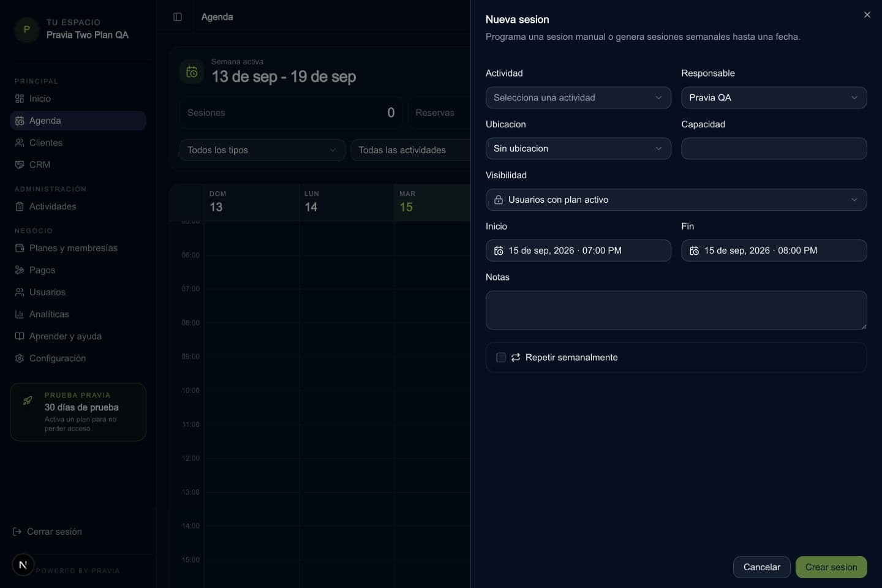Click the Pagos icon in sidebar
This screenshot has width=882, height=588.
[x=20, y=270]
